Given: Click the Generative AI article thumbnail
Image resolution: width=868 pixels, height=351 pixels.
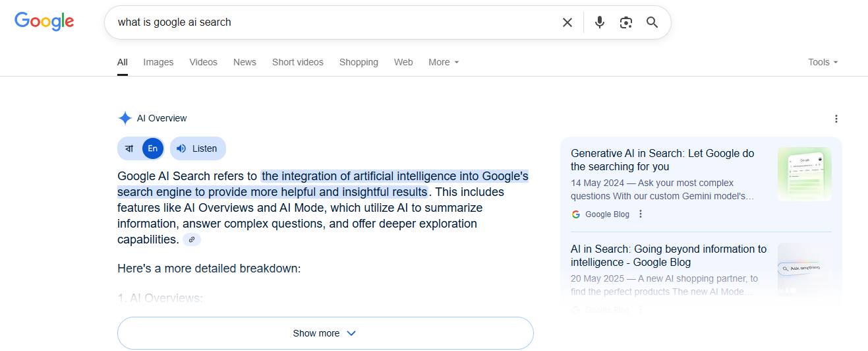Looking at the screenshot, I should click(804, 174).
